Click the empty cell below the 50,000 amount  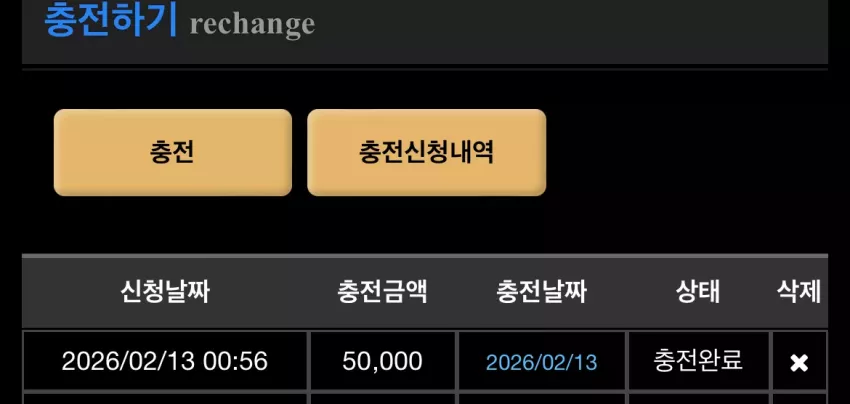[383, 399]
